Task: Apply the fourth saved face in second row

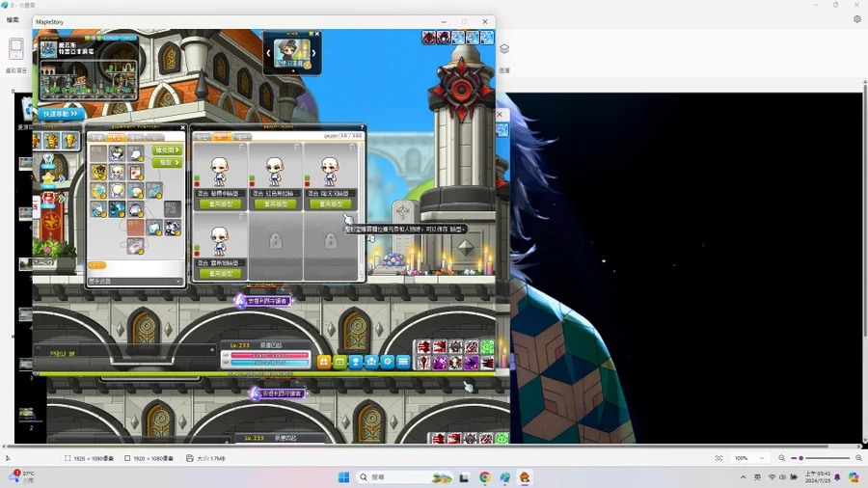Action: (x=220, y=273)
